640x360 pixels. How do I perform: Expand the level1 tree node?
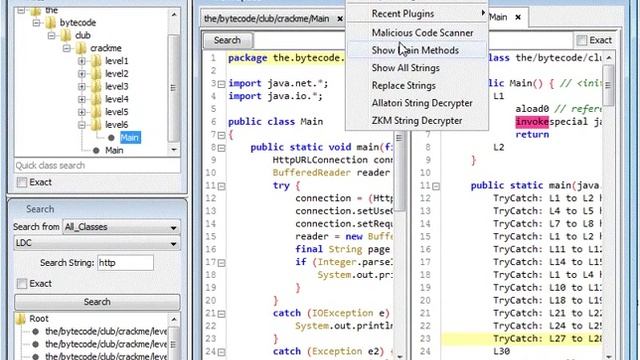coord(82,61)
